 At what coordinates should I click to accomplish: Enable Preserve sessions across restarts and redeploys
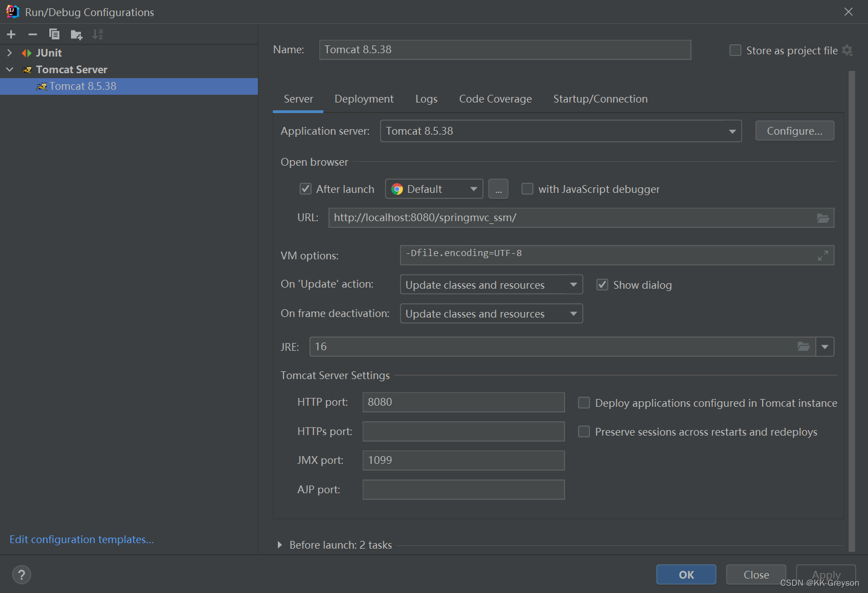pos(584,432)
